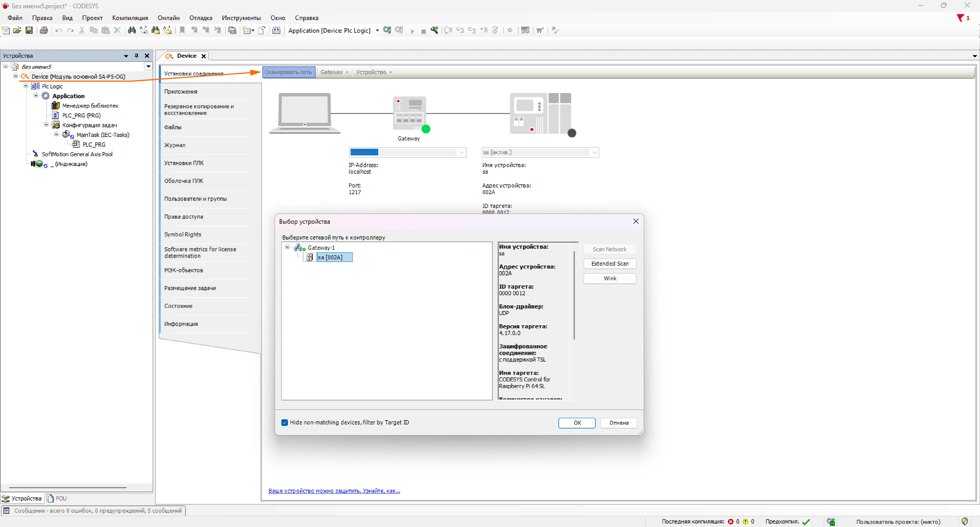This screenshot has height=527, width=980.
Task: Click the messages list icon at bottom
Action: pos(6,511)
